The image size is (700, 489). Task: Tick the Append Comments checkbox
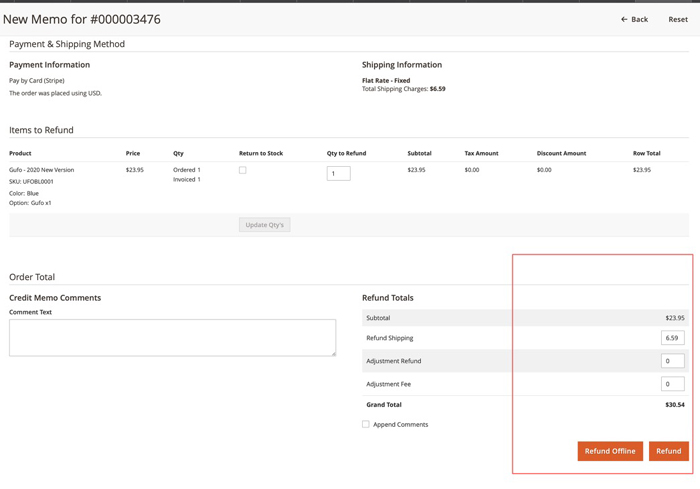click(366, 424)
